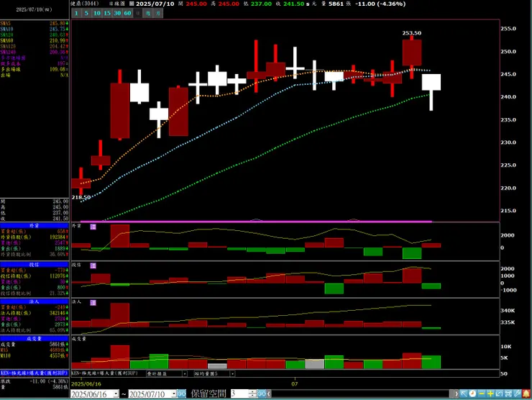Switch to 1-minute timeframe
This screenshot has height=400, width=532.
click(76, 13)
